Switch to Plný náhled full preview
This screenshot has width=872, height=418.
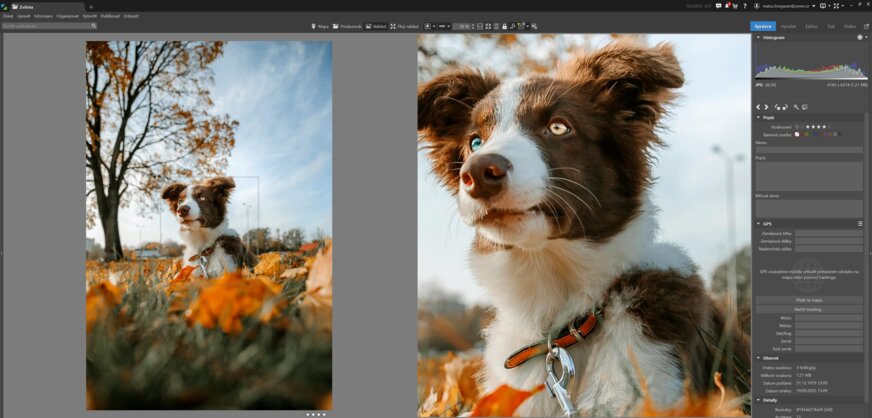405,26
